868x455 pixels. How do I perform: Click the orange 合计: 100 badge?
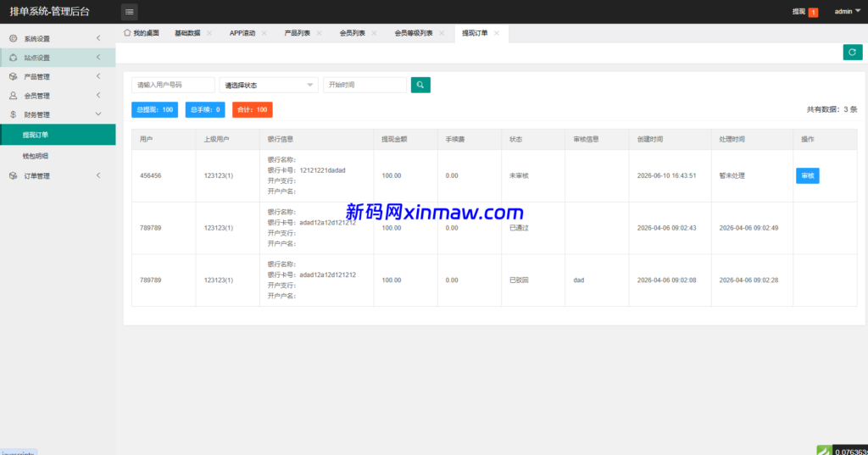coord(253,109)
